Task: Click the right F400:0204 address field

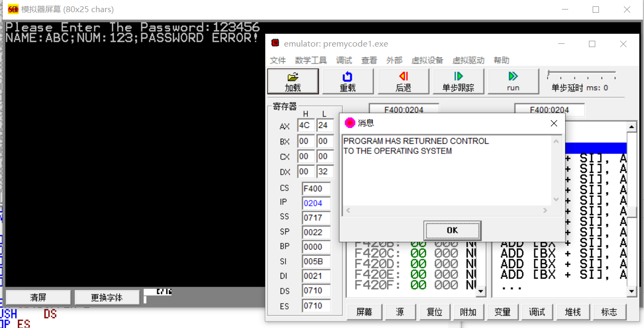Action: pyautogui.click(x=550, y=110)
